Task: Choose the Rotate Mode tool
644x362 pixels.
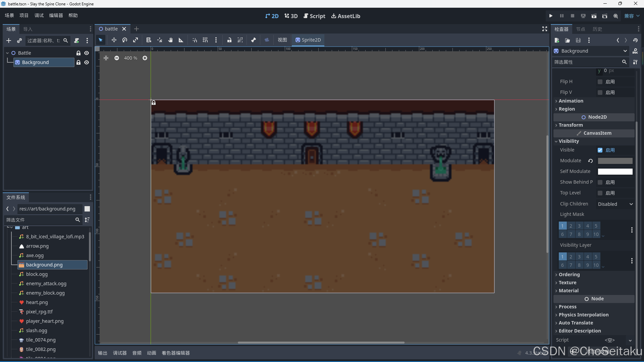Action: point(125,40)
